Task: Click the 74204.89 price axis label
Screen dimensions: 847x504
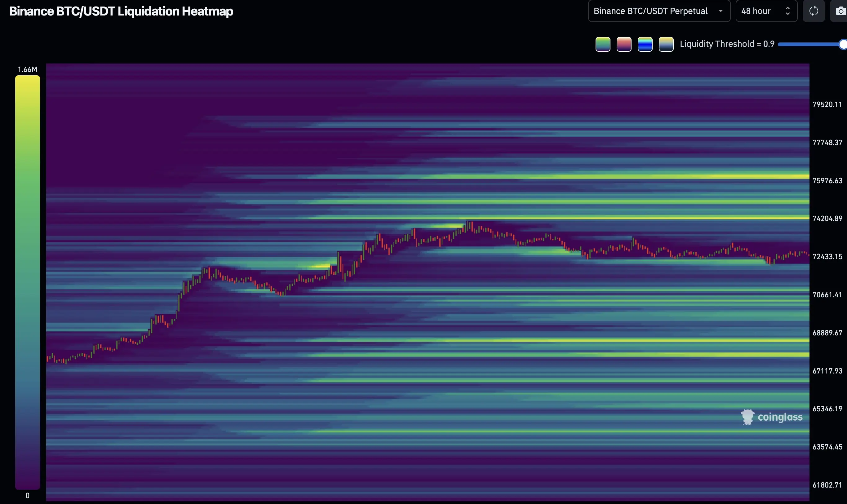Action: coord(827,219)
